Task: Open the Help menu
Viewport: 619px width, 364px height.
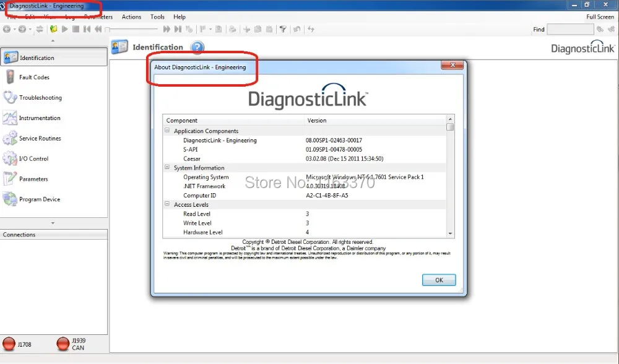Action: (180, 17)
